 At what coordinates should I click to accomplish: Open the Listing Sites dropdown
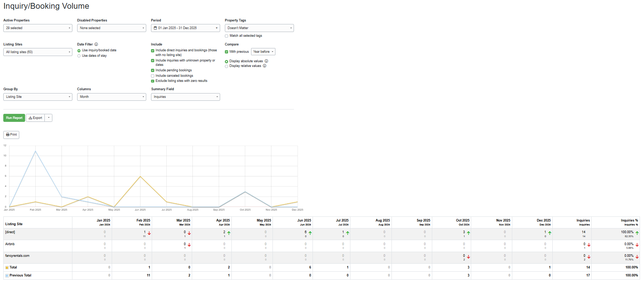coord(38,52)
